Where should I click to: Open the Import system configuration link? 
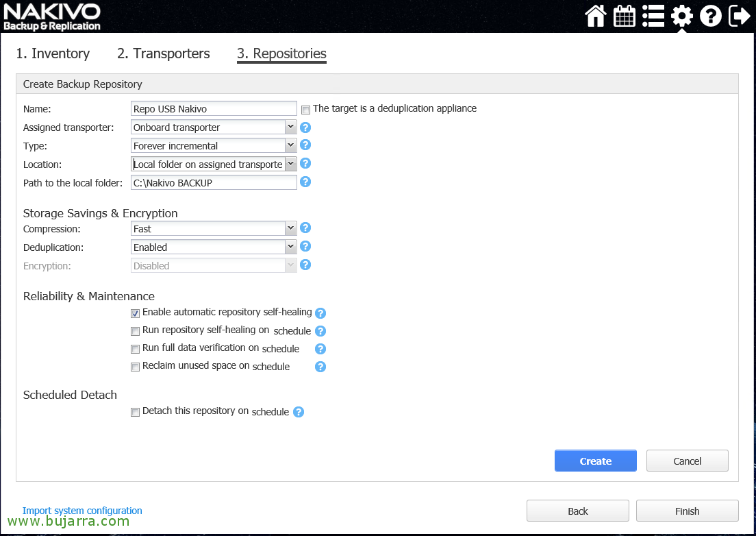pyautogui.click(x=82, y=511)
